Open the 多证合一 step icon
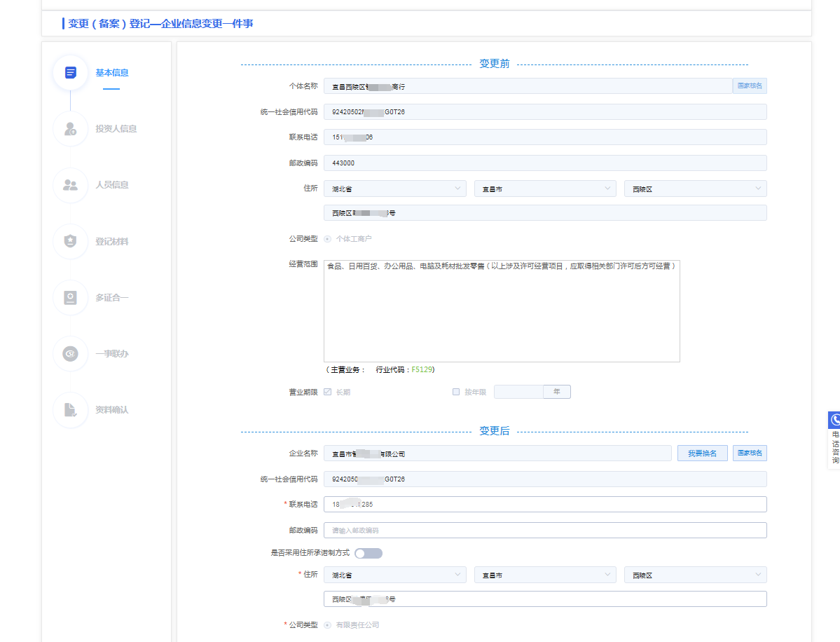The image size is (840, 642). point(70,298)
